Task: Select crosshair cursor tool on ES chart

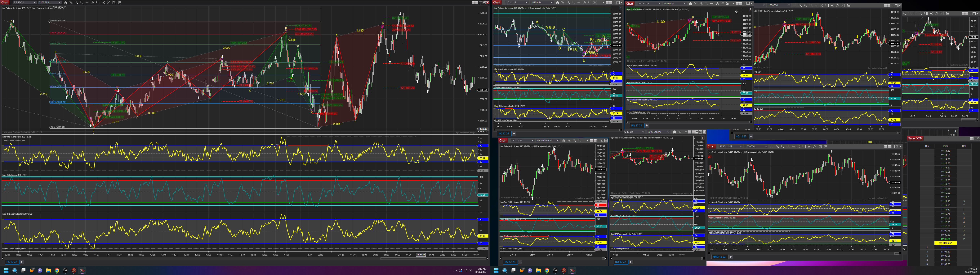Action: (x=87, y=2)
